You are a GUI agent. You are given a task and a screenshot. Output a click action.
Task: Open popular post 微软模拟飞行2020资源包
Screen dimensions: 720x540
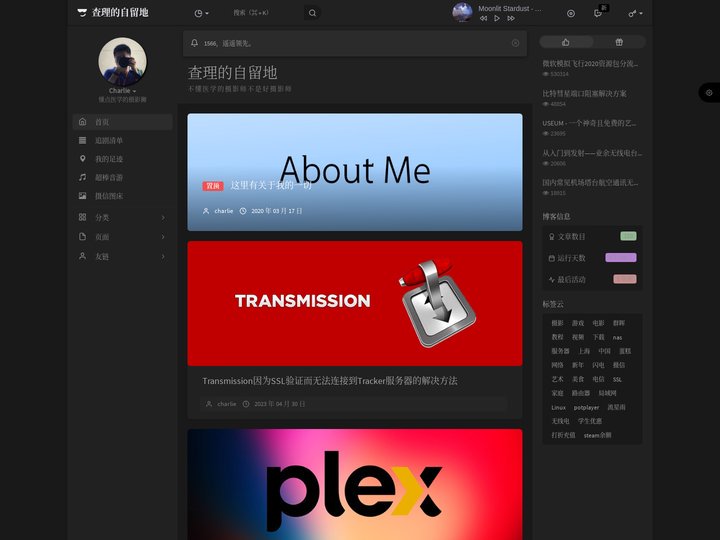590,63
